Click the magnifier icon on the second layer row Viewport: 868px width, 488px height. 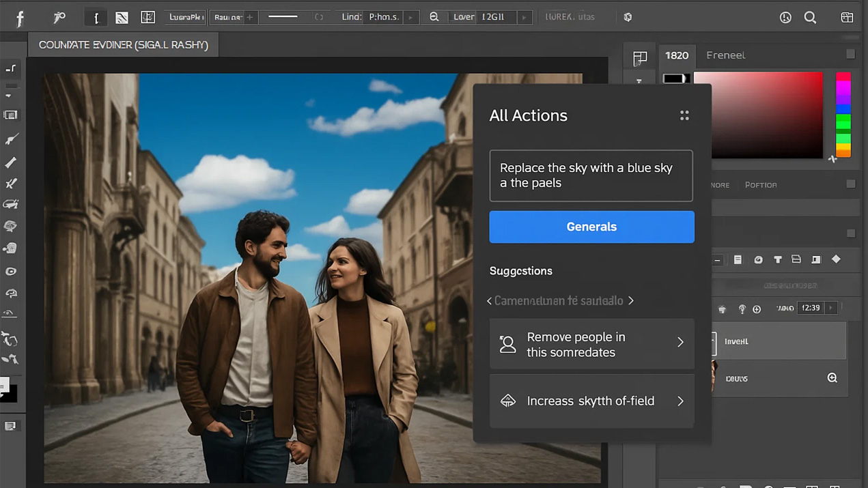[x=832, y=377]
